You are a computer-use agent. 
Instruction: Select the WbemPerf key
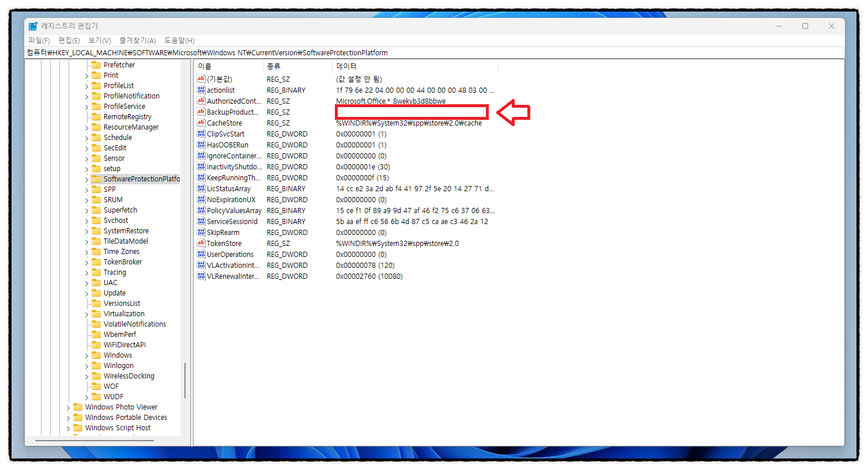tap(120, 335)
